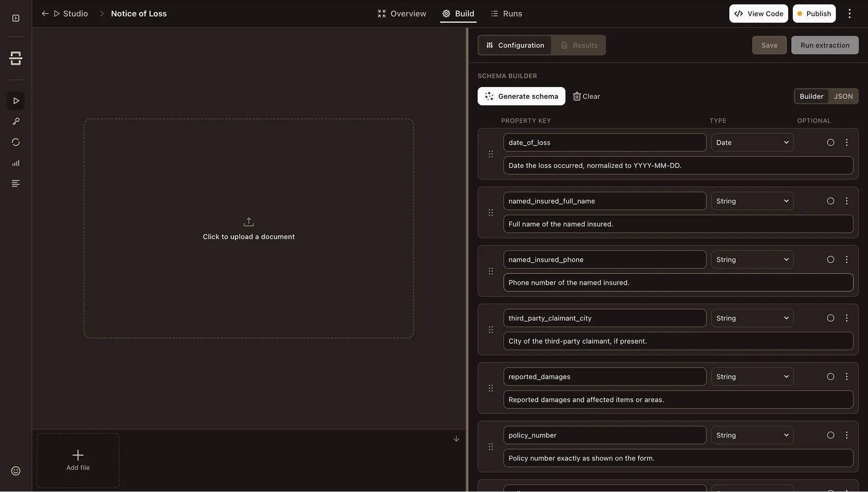Click the upload icon in drop zone
The width and height of the screenshot is (868, 492).
249,222
